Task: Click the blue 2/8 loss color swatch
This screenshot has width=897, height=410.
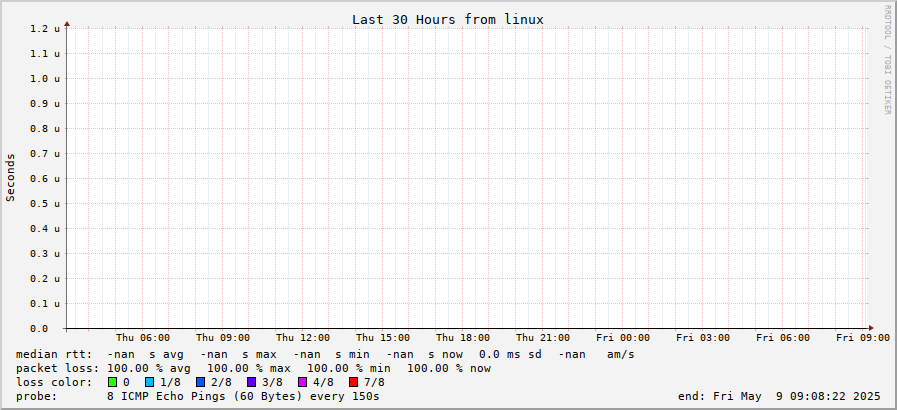Action: 200,382
